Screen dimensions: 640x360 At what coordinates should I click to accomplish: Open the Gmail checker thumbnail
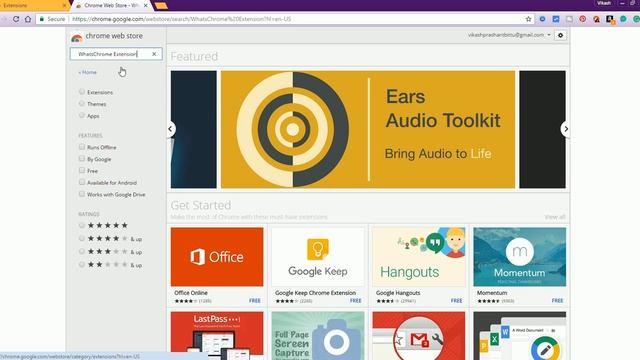[419, 336]
